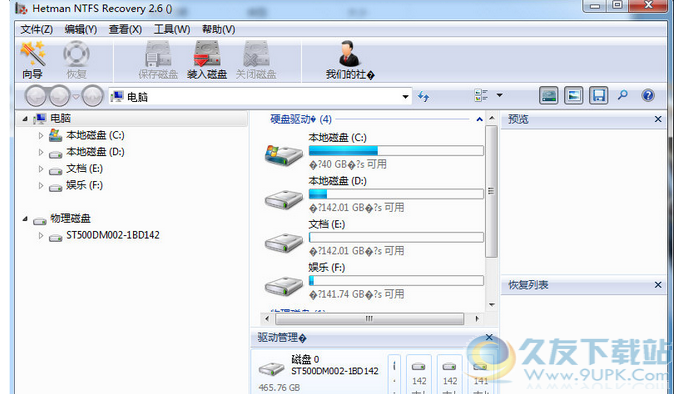Toggle the recovery list floppy icon
Screen dimensions: 678x394
coord(598,96)
